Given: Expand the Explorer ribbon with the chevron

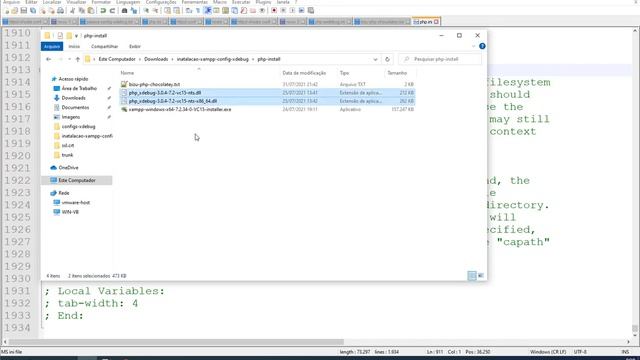Looking at the screenshot, I should (473, 46).
